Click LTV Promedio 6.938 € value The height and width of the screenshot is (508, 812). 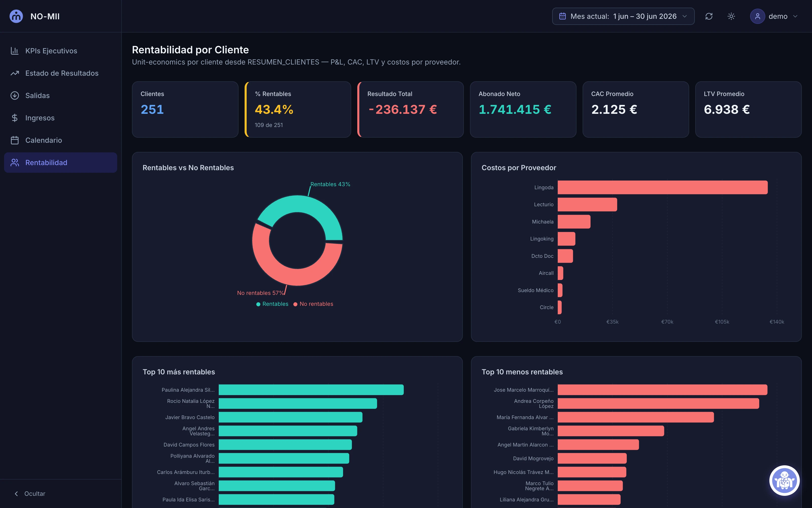coord(727,109)
